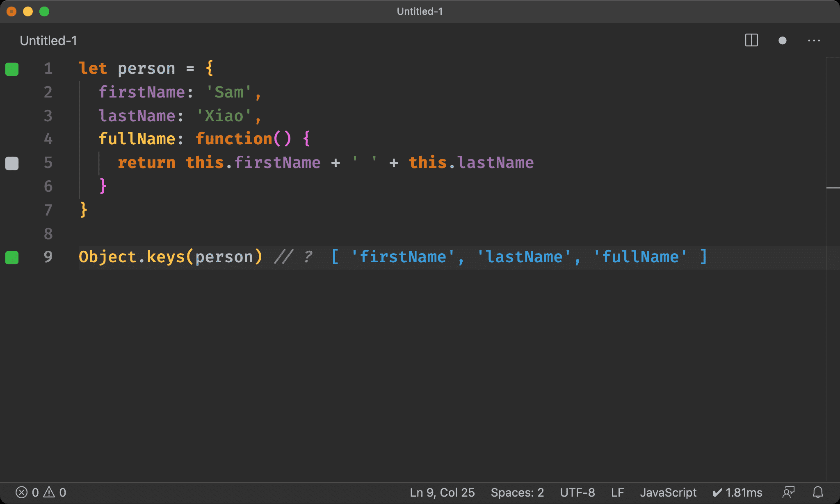Click gray gutter indicator on line 5

coord(12,163)
